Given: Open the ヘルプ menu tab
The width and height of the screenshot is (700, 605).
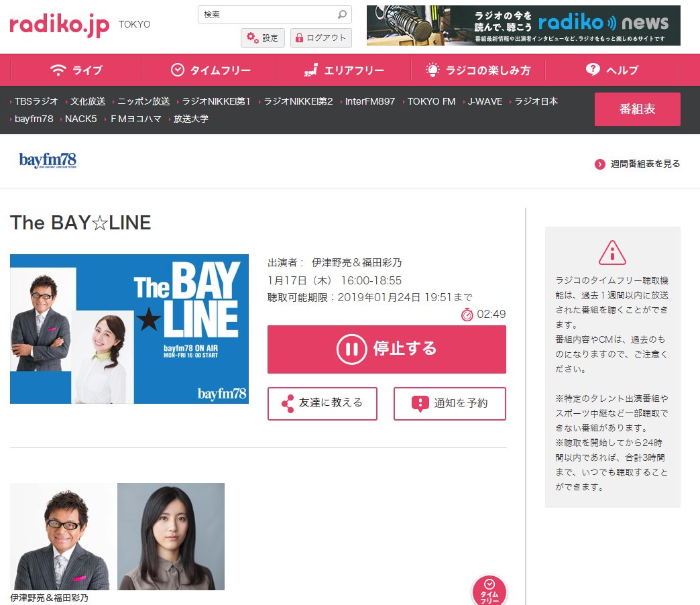Looking at the screenshot, I should (612, 70).
